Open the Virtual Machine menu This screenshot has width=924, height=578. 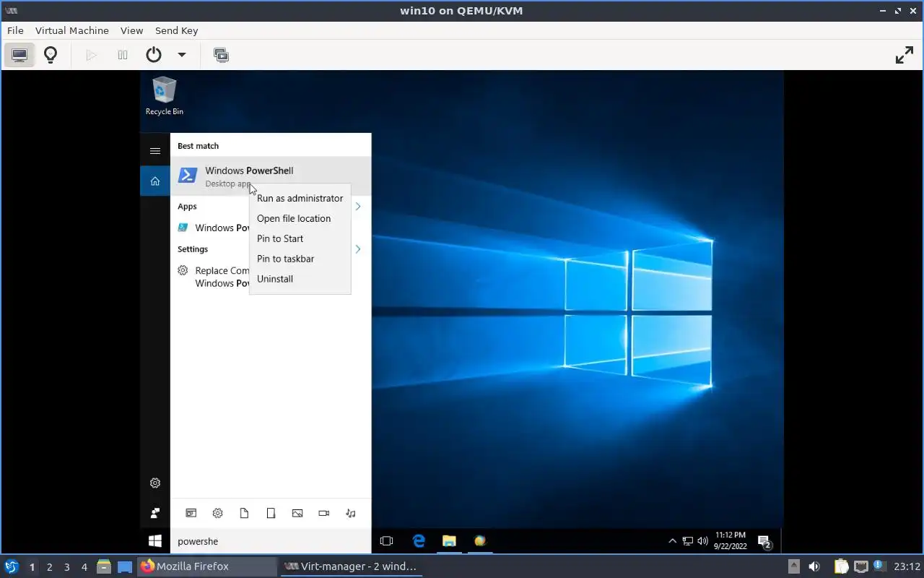pyautogui.click(x=72, y=30)
